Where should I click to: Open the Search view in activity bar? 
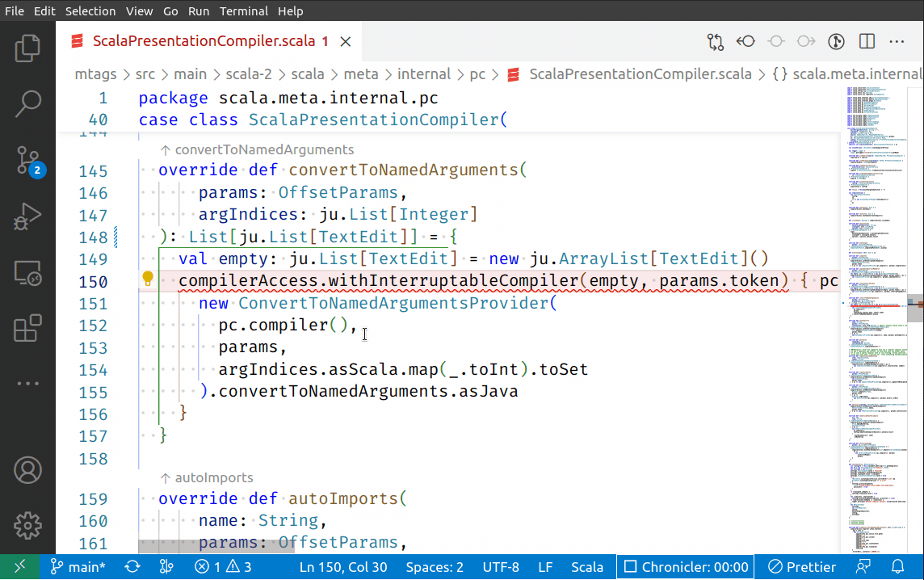point(27,103)
